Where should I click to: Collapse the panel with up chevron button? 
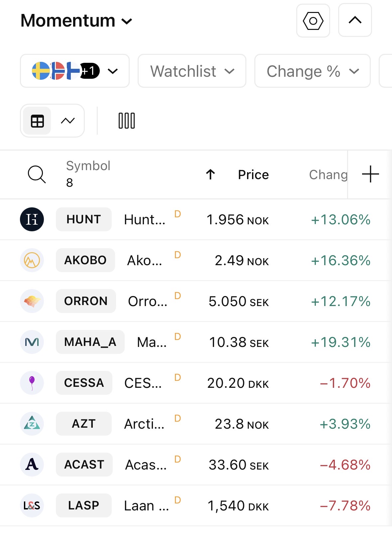click(x=355, y=20)
